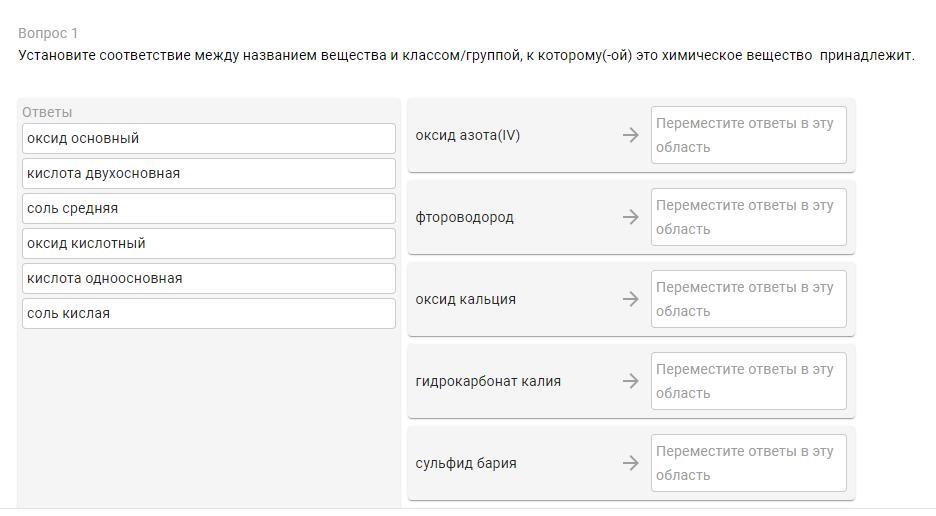
Task: Pick the 'соль кислая' answer option
Action: click(x=208, y=313)
